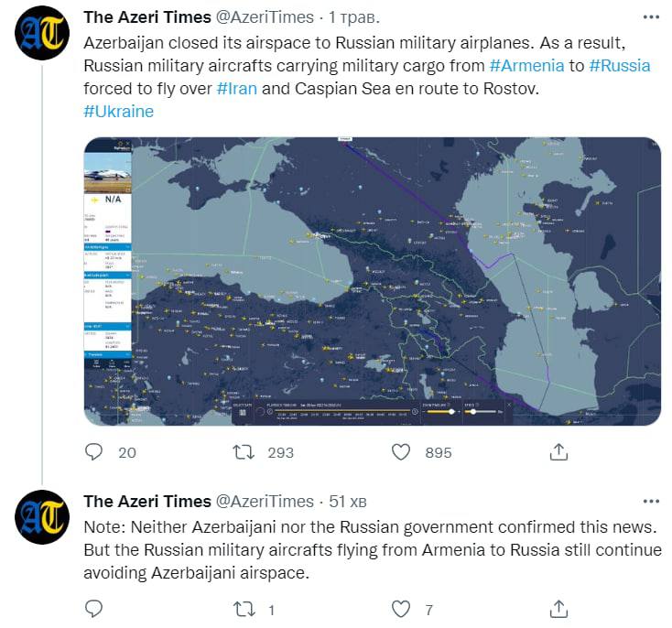Retweet the airspace closure tweet

pyautogui.click(x=244, y=451)
